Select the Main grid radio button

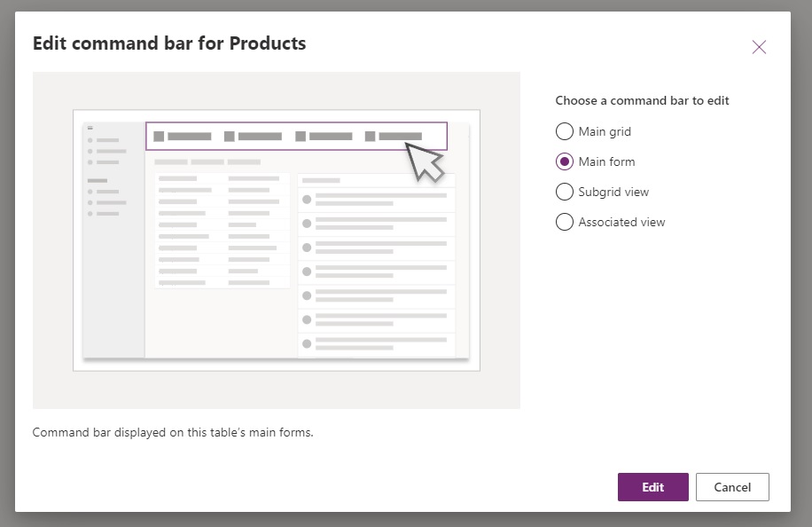pyautogui.click(x=565, y=131)
